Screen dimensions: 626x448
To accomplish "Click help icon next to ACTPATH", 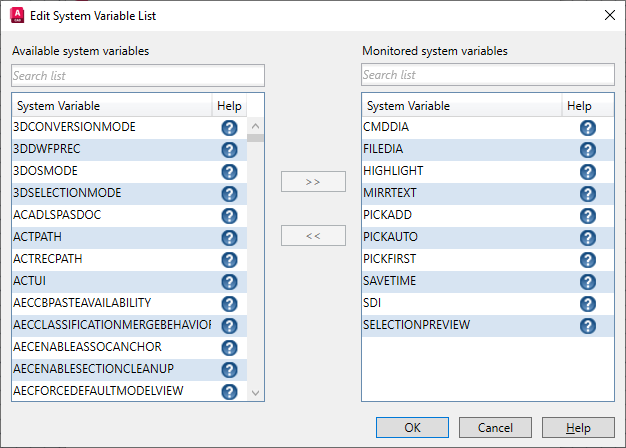I will pyautogui.click(x=229, y=238).
